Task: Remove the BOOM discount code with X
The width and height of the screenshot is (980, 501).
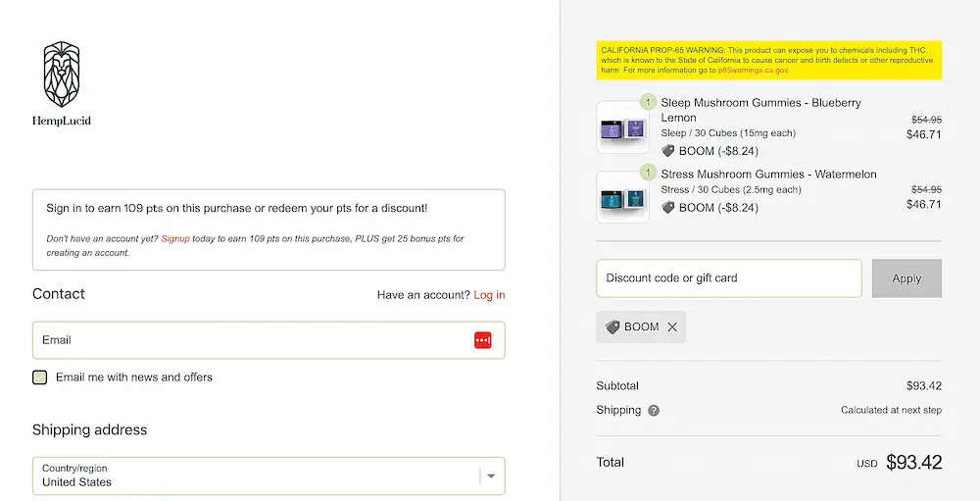Action: [x=672, y=327]
